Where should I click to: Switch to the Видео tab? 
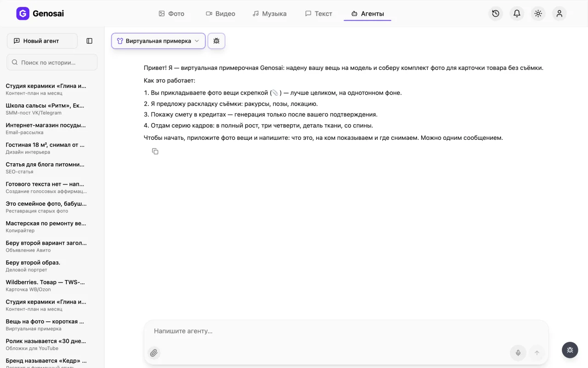(x=220, y=14)
